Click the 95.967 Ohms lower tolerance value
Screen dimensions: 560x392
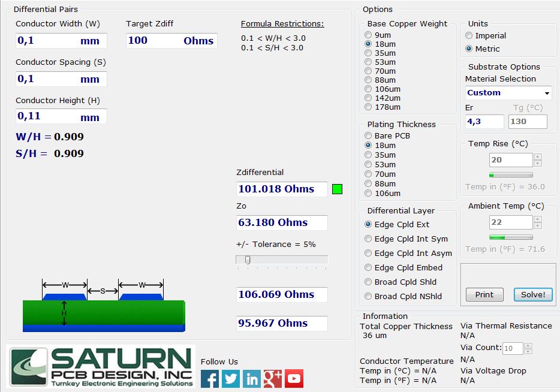pyautogui.click(x=282, y=324)
